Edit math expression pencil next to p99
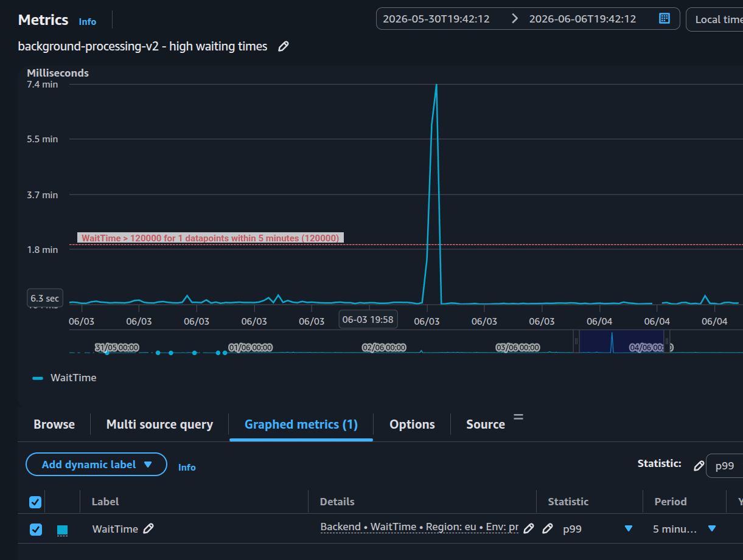This screenshot has height=560, width=743. coord(548,528)
